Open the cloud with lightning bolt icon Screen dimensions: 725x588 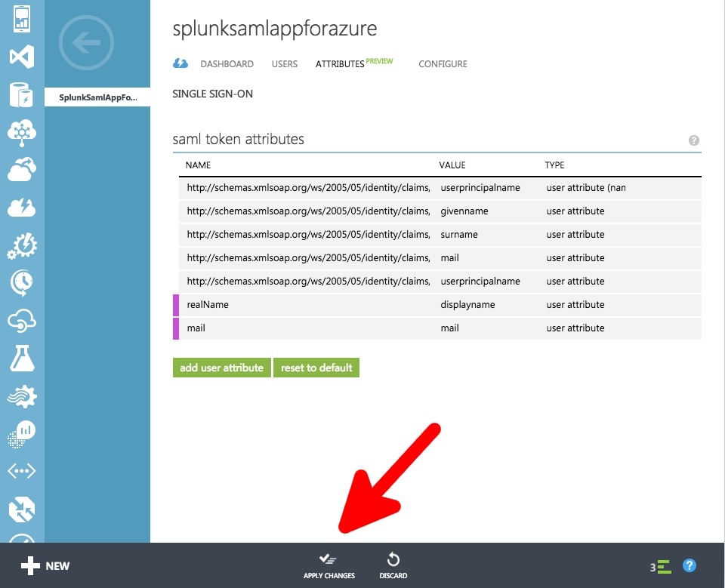22,208
